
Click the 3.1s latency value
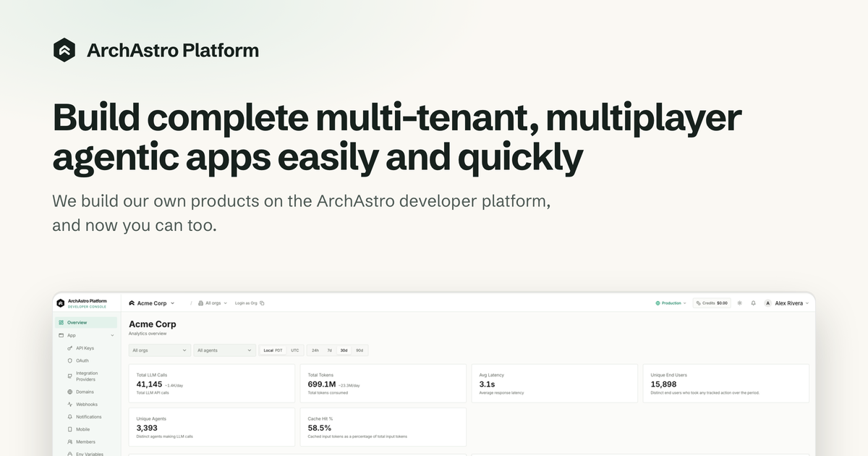click(x=487, y=384)
